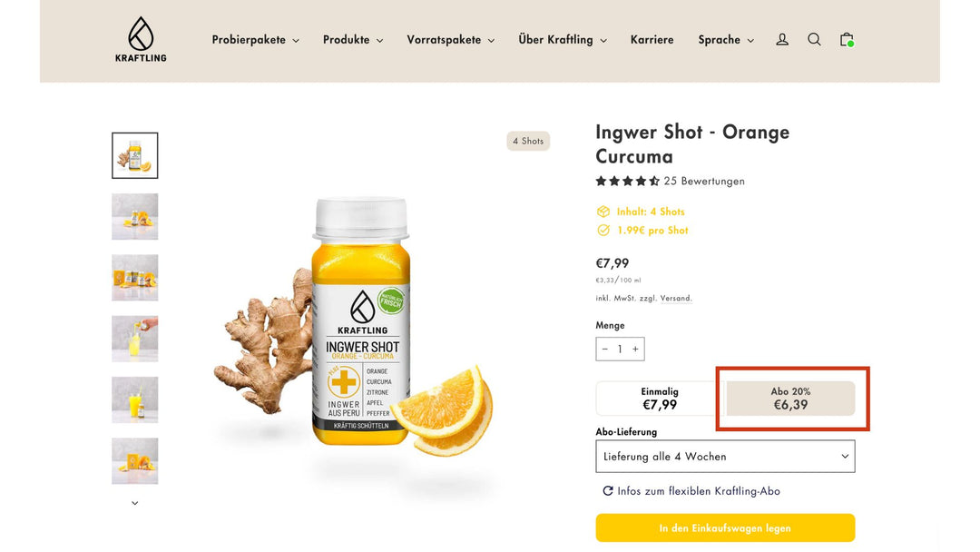Select the Einmalig €7,99 purchase option
Viewport: 980px width, 552px height.
point(660,399)
